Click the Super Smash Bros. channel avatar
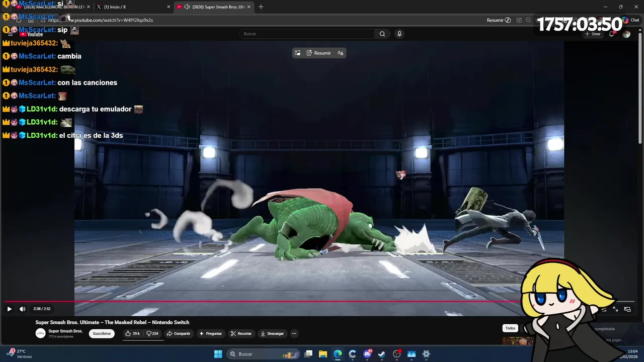This screenshot has height=362, width=644. click(40, 333)
